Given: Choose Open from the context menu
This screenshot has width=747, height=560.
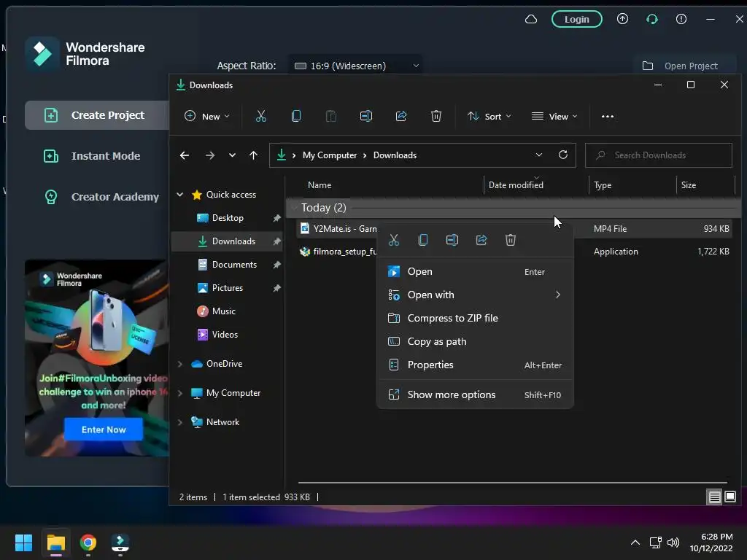Looking at the screenshot, I should pyautogui.click(x=475, y=271).
